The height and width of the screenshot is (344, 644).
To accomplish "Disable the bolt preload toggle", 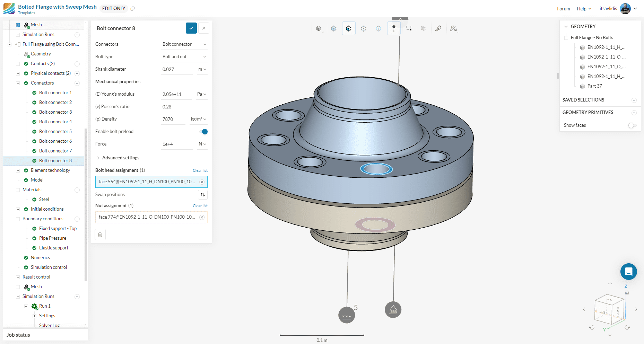I will (204, 132).
